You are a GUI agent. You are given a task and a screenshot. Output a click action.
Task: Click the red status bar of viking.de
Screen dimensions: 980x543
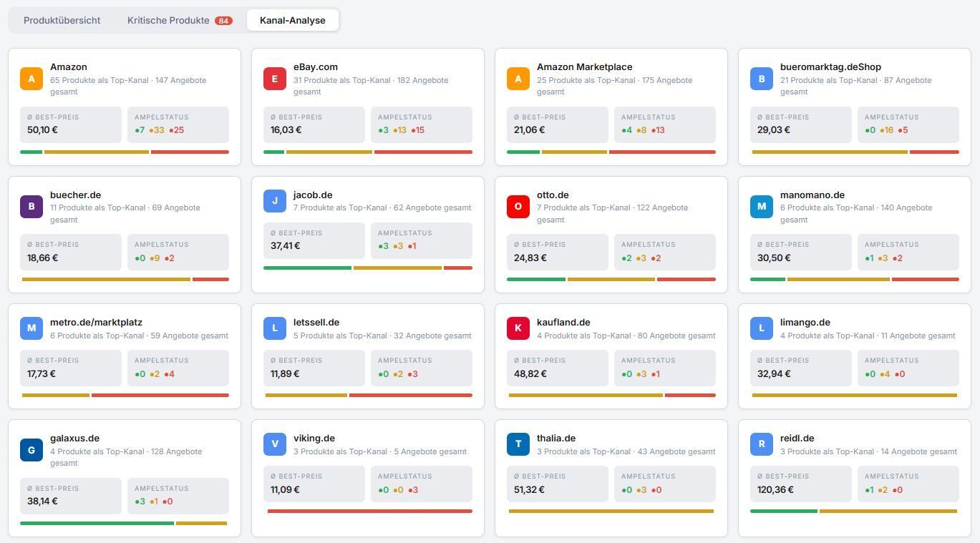[x=369, y=511]
